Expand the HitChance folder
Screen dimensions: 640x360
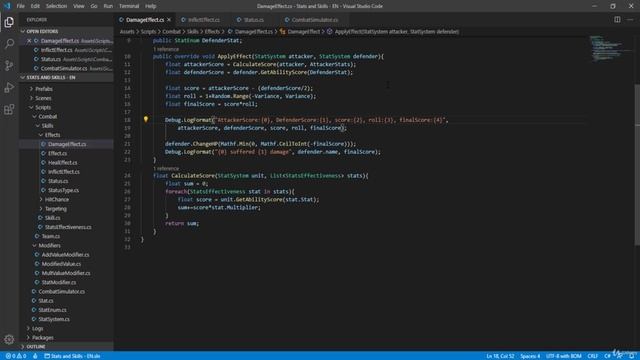click(57, 199)
